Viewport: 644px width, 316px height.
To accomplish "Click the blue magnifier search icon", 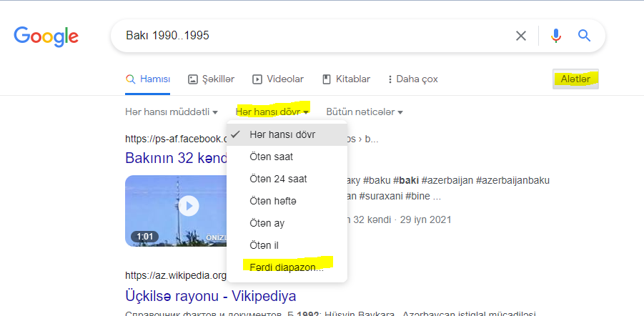I will [x=584, y=36].
